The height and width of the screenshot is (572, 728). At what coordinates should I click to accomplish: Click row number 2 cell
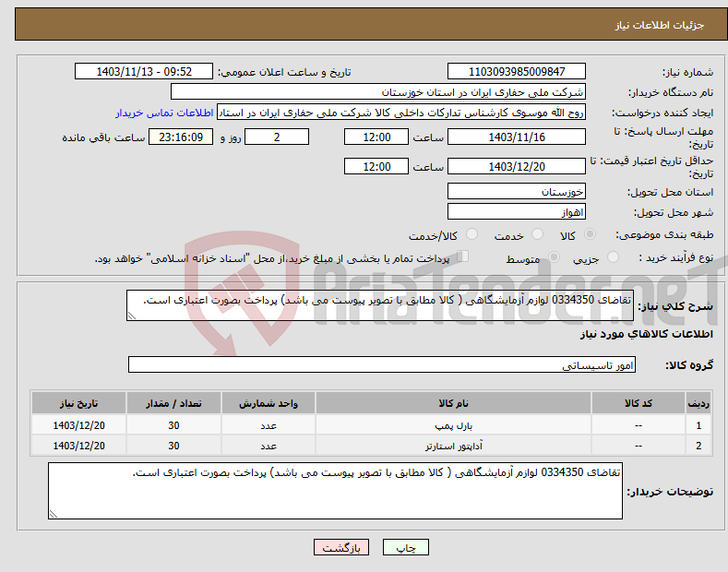click(x=698, y=446)
